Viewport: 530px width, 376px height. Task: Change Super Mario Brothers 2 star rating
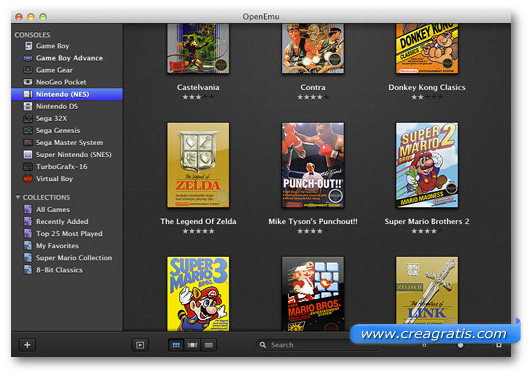[427, 231]
